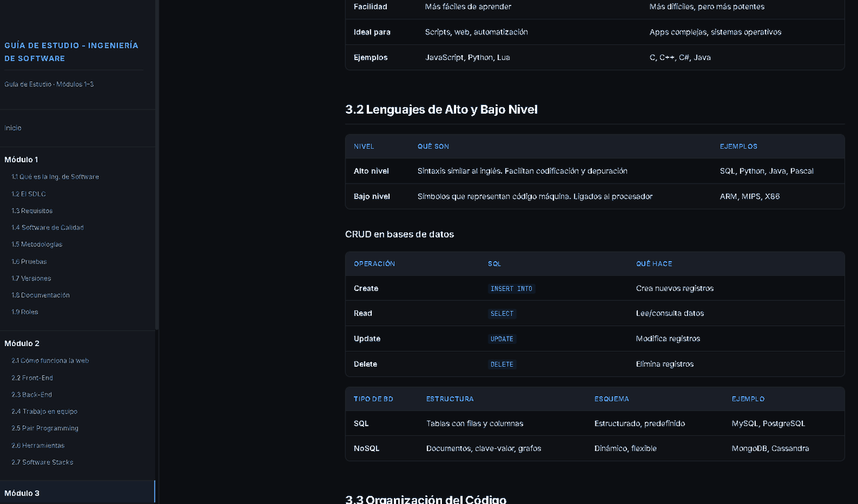Image resolution: width=858 pixels, height=504 pixels.
Task: Click the JavaScript, Python, Lua cell
Action: tap(468, 58)
